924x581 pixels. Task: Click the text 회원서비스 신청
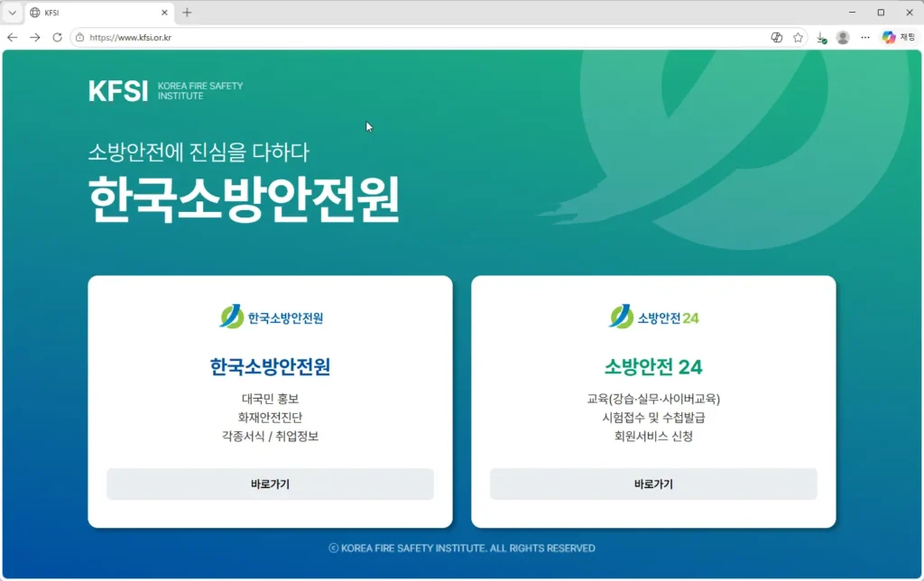(x=653, y=436)
